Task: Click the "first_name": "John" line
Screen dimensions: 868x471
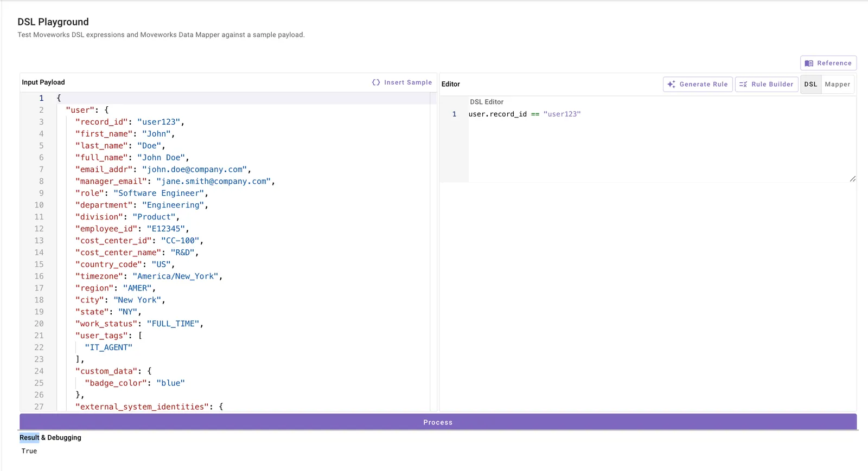Action: point(125,134)
